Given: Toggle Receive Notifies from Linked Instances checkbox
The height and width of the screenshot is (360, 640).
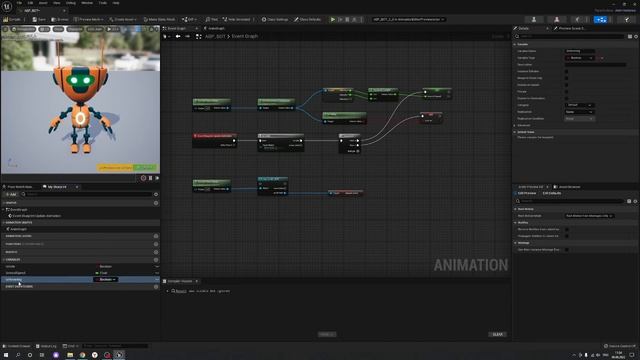Looking at the screenshot, I should (567, 229).
